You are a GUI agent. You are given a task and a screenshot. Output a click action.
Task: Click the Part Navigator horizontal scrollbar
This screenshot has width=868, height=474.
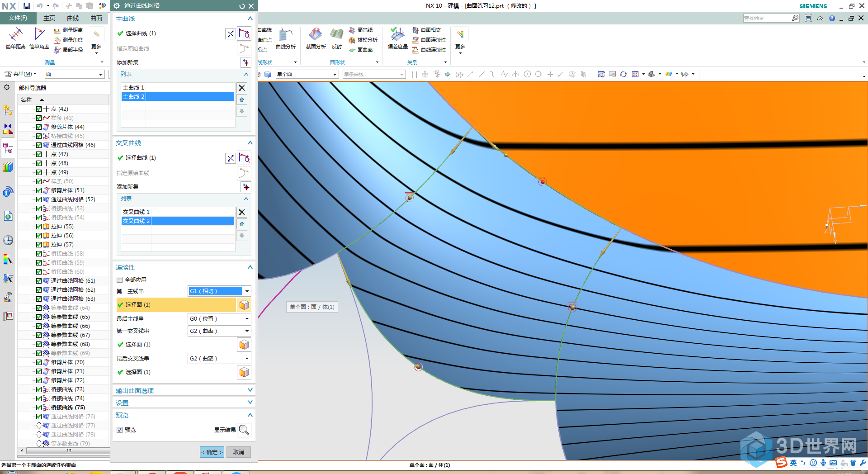68,450
